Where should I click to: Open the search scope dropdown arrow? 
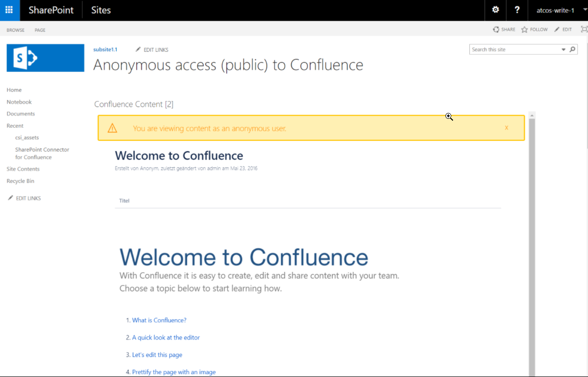(564, 49)
